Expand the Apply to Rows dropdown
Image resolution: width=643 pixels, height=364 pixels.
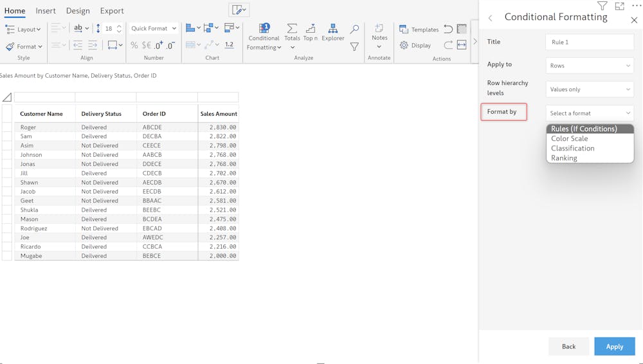point(590,66)
